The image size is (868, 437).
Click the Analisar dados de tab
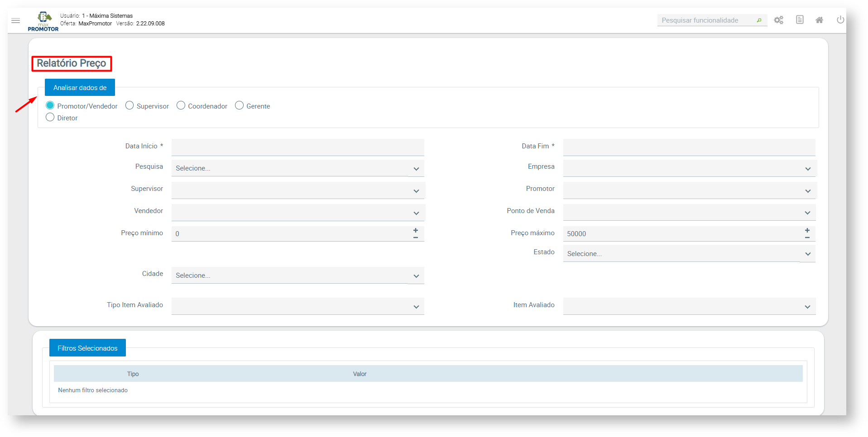pos(80,87)
